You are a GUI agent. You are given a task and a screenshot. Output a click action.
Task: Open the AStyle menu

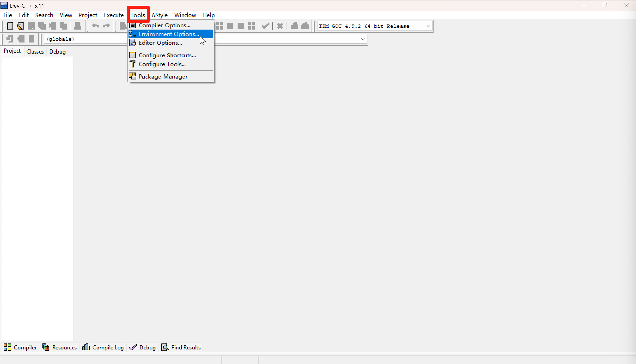point(159,15)
